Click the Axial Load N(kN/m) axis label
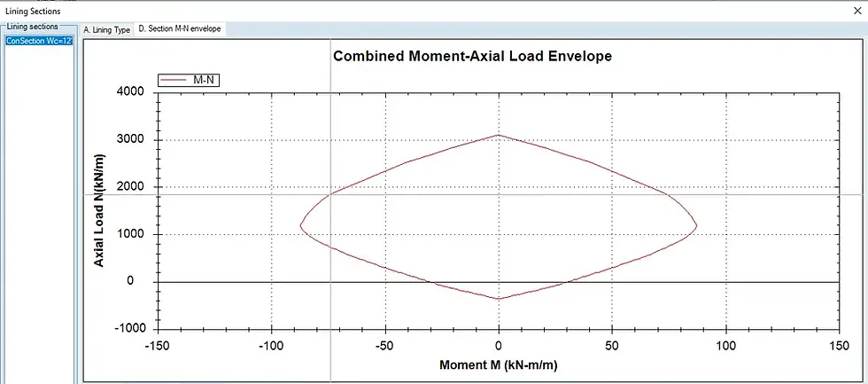 coord(99,210)
